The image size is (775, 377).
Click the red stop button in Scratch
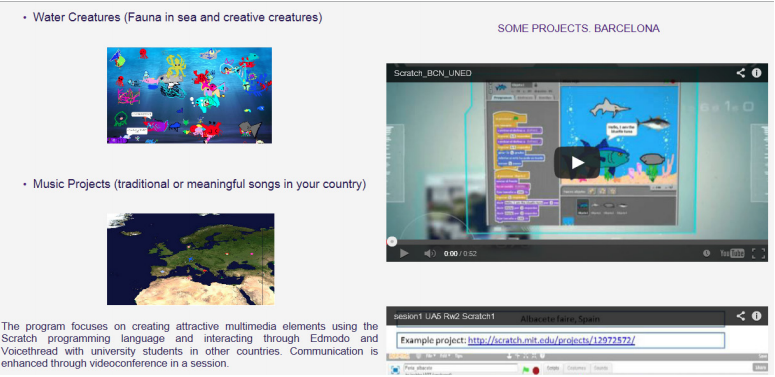tap(536, 370)
